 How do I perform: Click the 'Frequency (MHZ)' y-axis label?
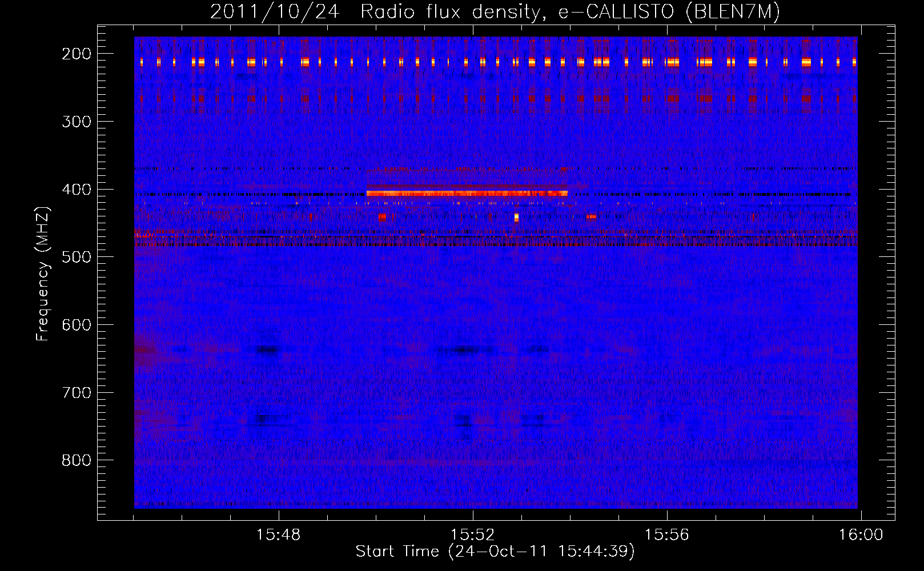tap(43, 274)
